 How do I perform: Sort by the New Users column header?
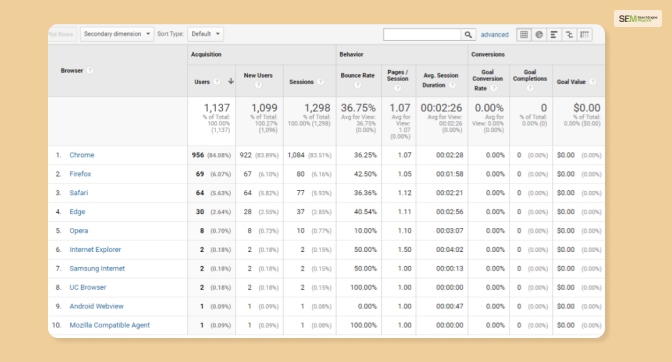pos(258,75)
